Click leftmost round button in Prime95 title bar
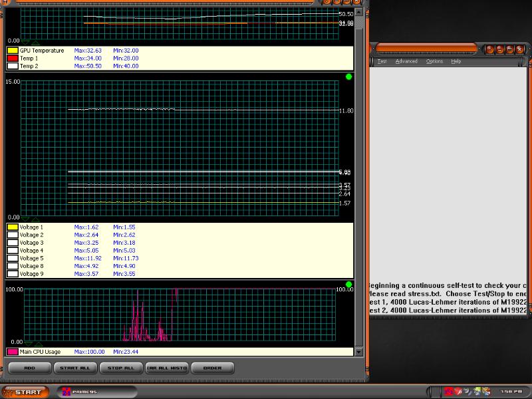Viewport: 532px width, 399px height. tap(489, 49)
